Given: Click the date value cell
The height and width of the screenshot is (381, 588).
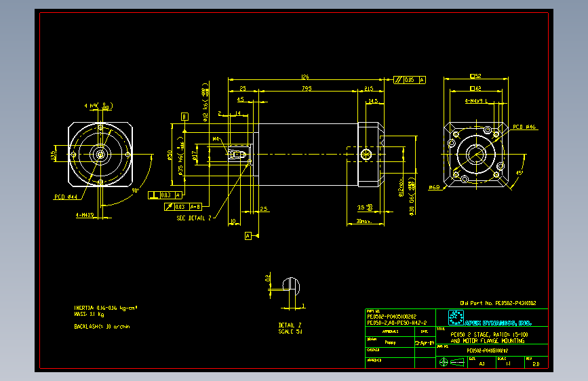Looking at the screenshot, I should [425, 343].
